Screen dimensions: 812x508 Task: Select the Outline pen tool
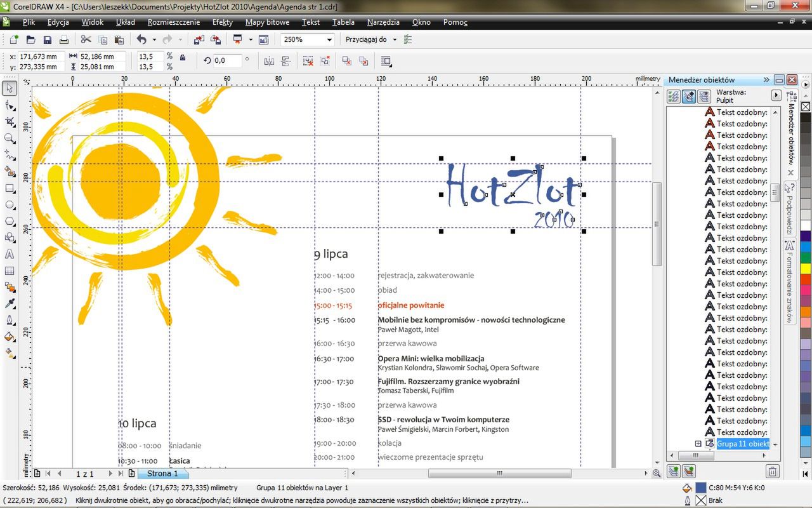[x=10, y=320]
